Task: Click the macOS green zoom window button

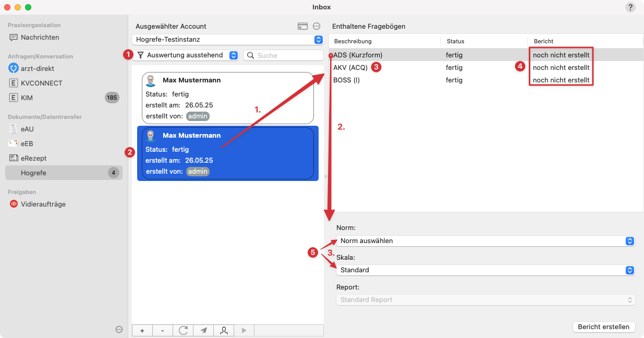Action: 28,7
